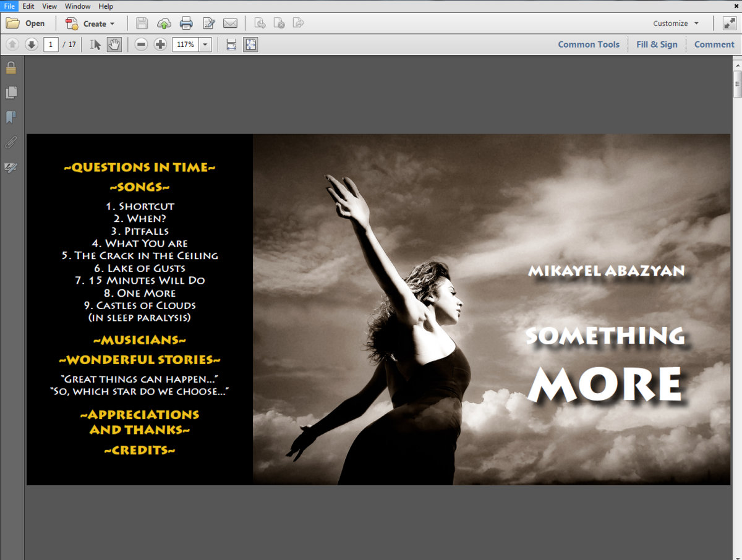Click the print icon

coord(186,23)
